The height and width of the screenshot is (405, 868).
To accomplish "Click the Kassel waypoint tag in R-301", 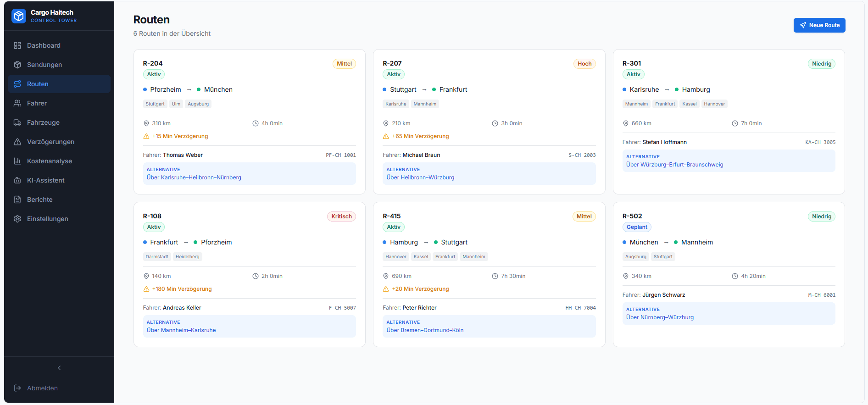I will tap(690, 104).
